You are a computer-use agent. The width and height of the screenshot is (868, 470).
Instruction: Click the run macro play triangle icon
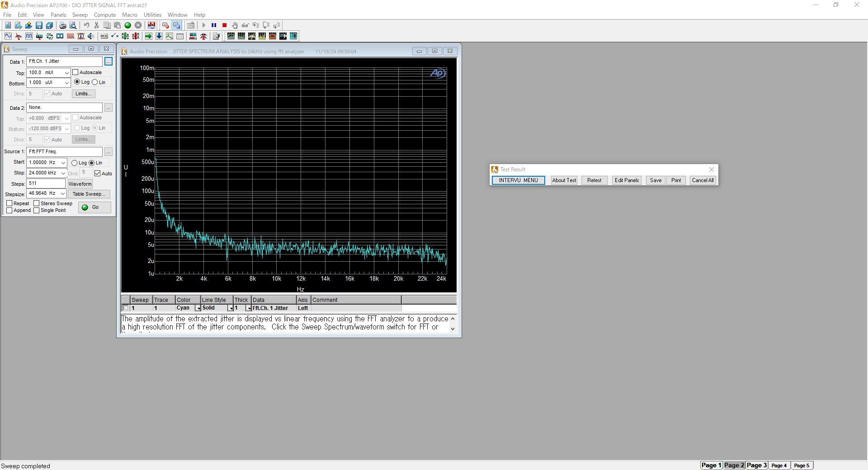204,25
